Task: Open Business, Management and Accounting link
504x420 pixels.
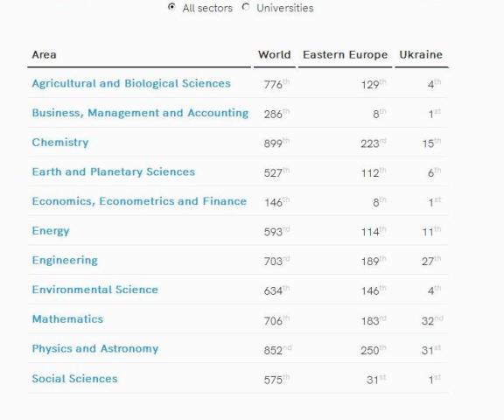Action: (140, 113)
